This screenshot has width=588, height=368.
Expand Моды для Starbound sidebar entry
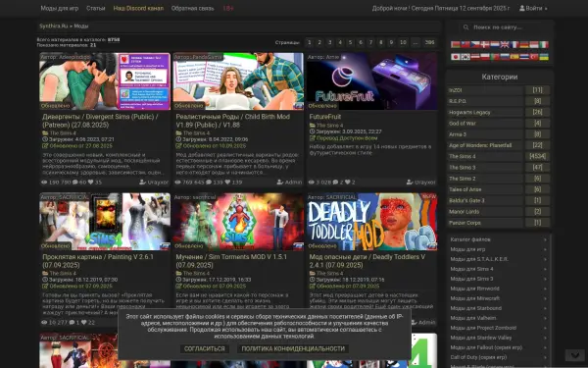499,308
